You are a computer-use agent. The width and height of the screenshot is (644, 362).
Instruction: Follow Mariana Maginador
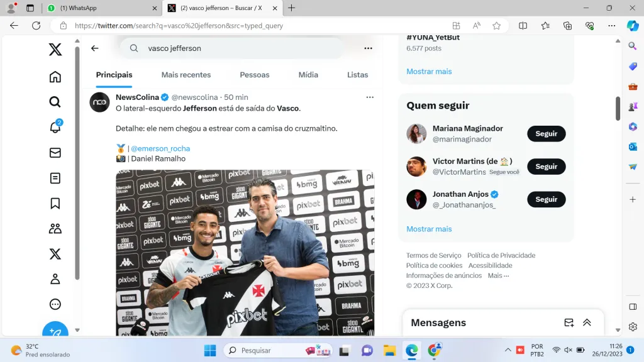coord(546,134)
